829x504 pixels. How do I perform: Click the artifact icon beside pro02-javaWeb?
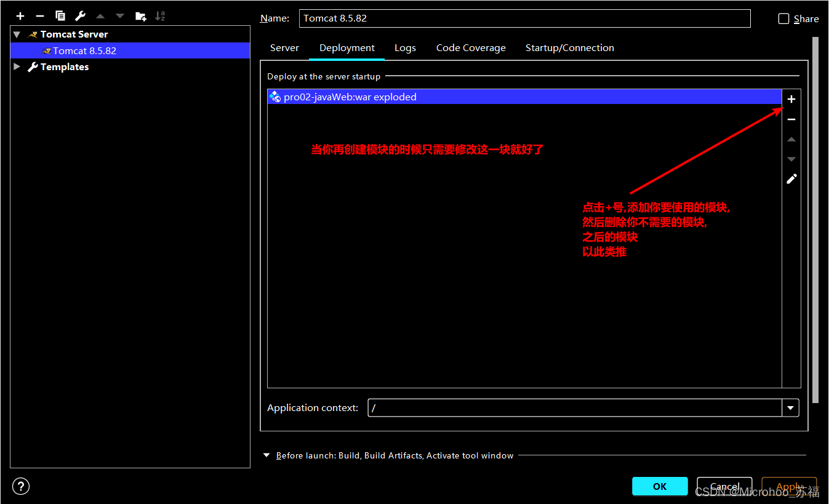coord(275,97)
